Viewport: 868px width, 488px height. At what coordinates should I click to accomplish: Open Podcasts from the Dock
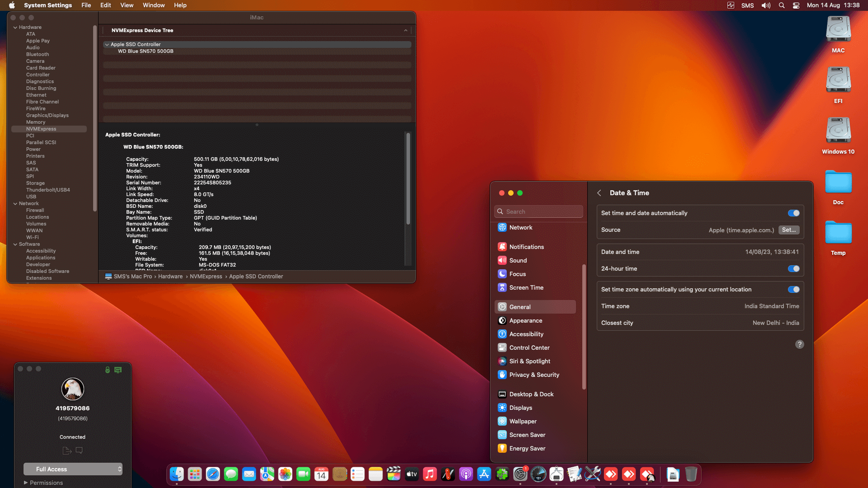(x=466, y=474)
